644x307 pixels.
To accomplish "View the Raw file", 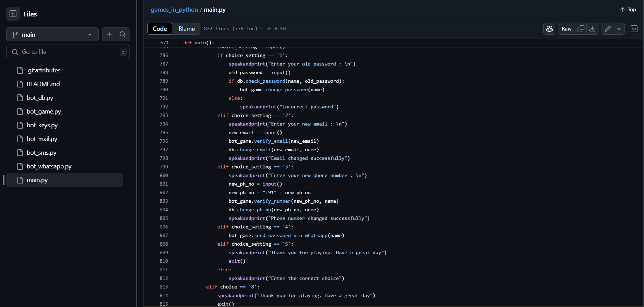I will (567, 29).
